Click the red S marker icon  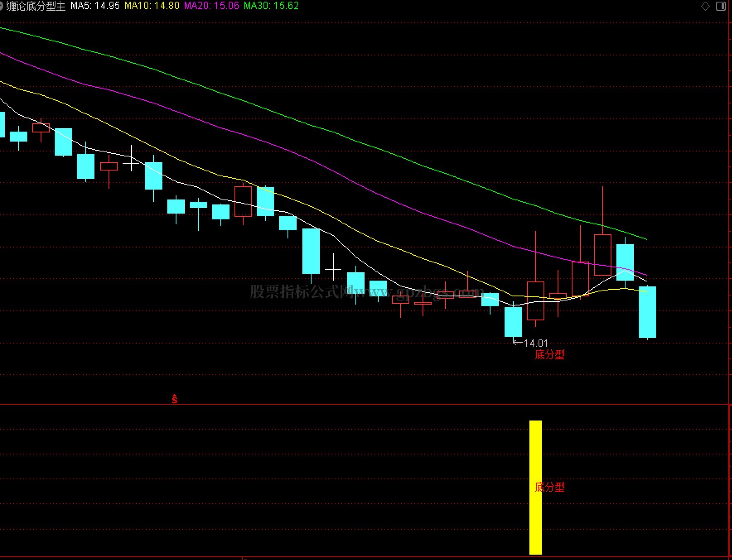174,399
